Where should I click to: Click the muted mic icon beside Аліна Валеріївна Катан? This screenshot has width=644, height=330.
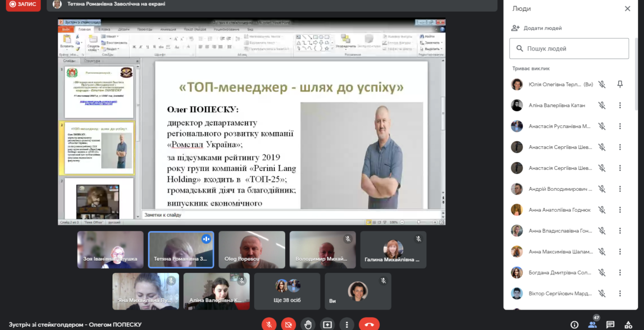pos(602,106)
